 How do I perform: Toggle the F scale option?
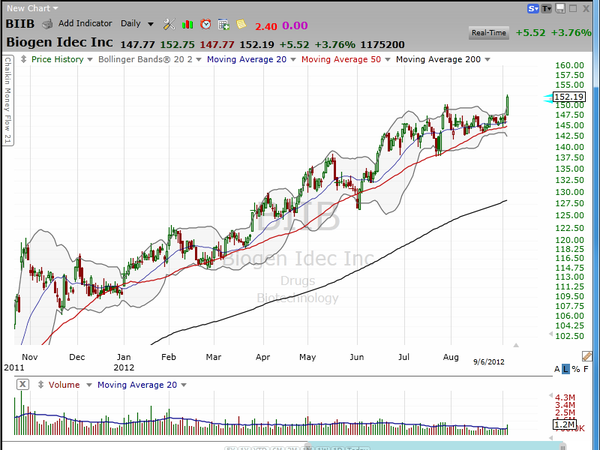pyautogui.click(x=586, y=369)
